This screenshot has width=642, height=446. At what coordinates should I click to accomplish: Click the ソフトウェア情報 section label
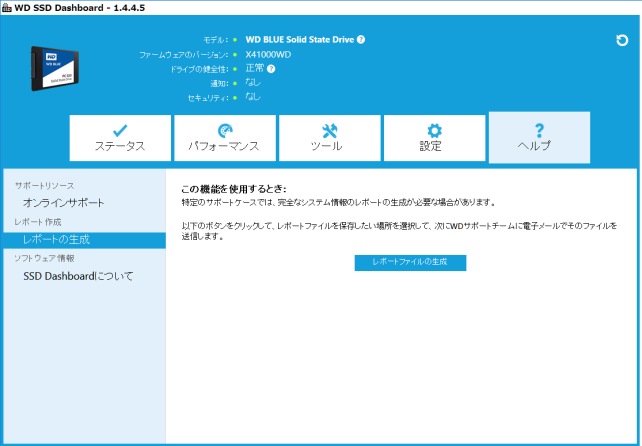(x=44, y=258)
